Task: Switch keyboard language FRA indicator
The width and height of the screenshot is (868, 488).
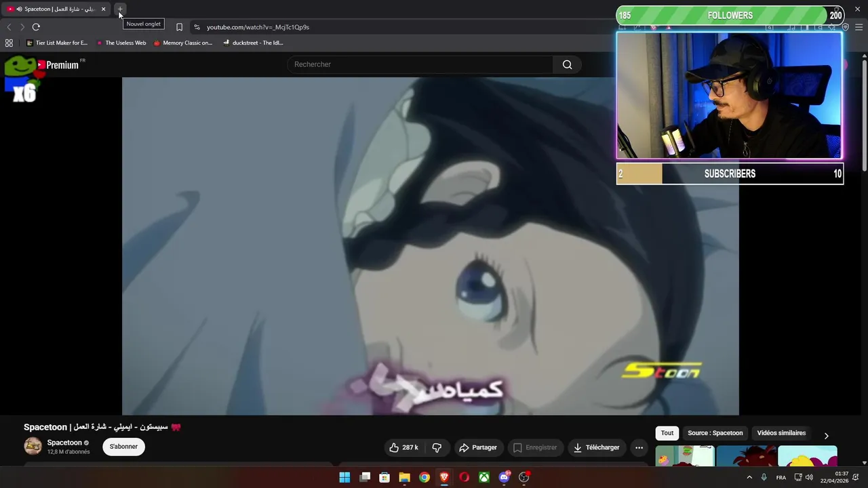Action: pos(781,477)
